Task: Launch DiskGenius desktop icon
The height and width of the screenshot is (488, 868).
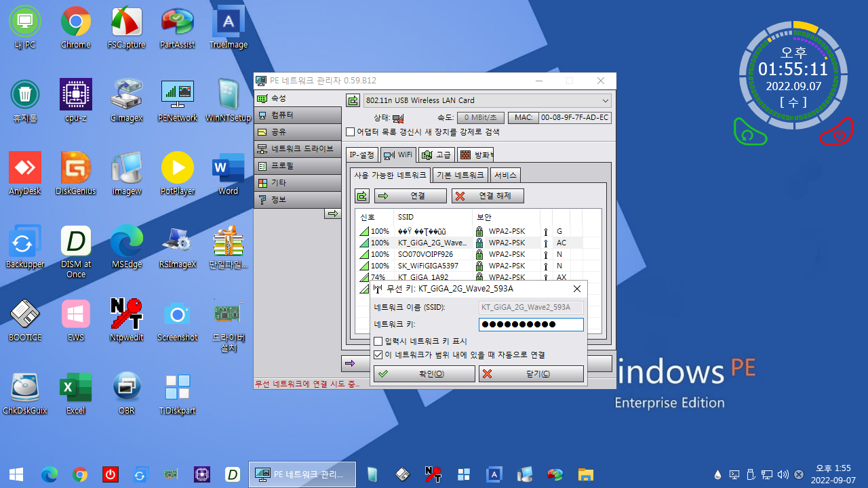Action: [x=76, y=174]
